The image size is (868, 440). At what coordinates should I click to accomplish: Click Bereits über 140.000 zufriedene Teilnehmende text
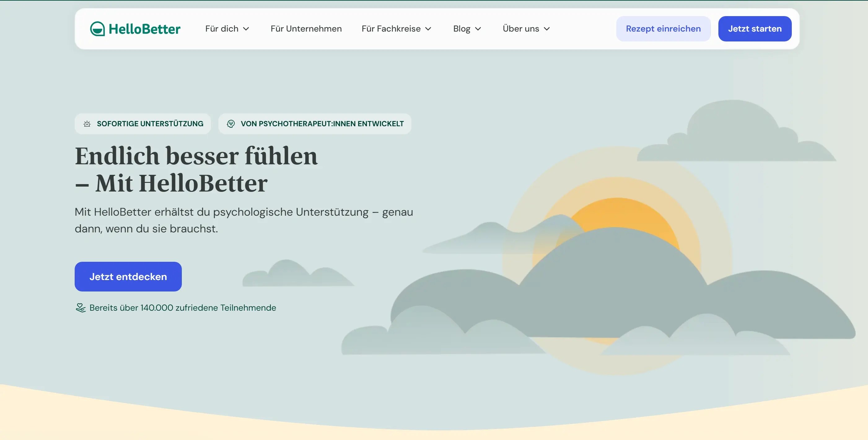[183, 308]
